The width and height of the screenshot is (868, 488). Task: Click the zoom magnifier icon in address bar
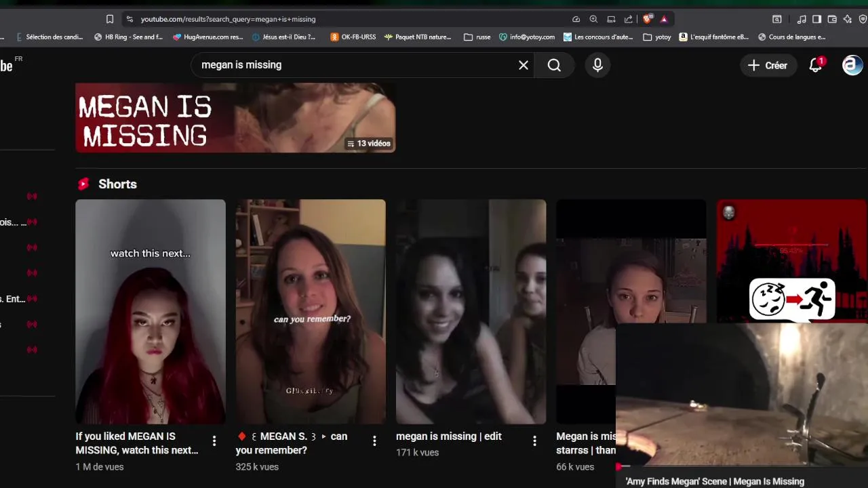(593, 19)
